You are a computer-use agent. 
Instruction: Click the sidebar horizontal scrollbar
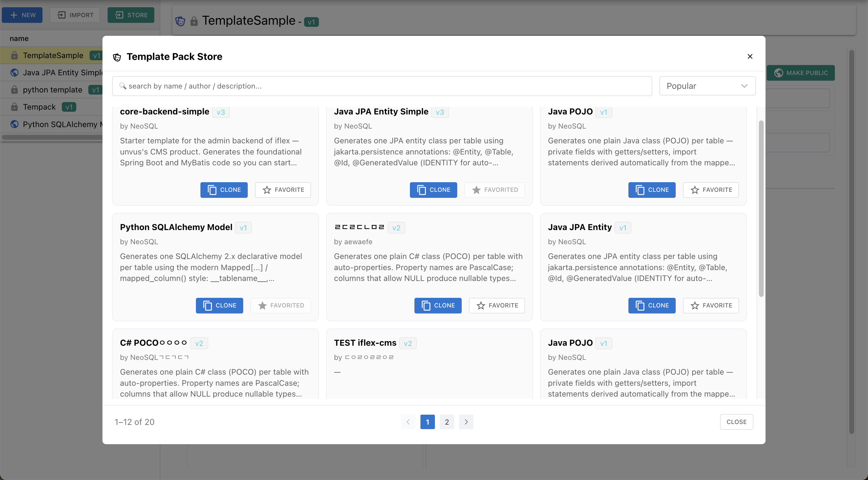pos(52,137)
